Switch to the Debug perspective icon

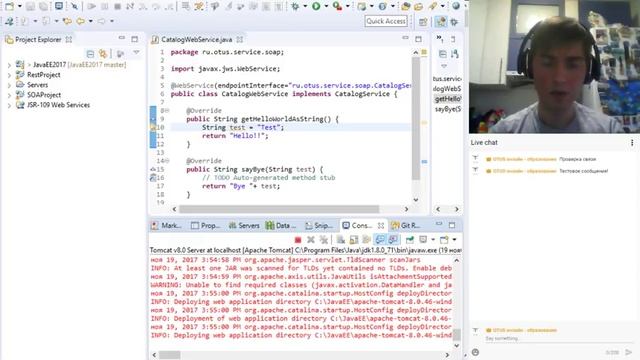(x=454, y=22)
